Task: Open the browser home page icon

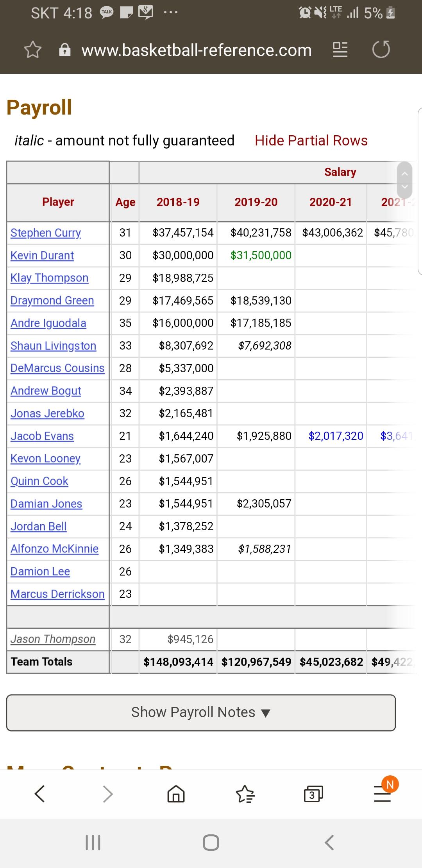Action: (176, 794)
